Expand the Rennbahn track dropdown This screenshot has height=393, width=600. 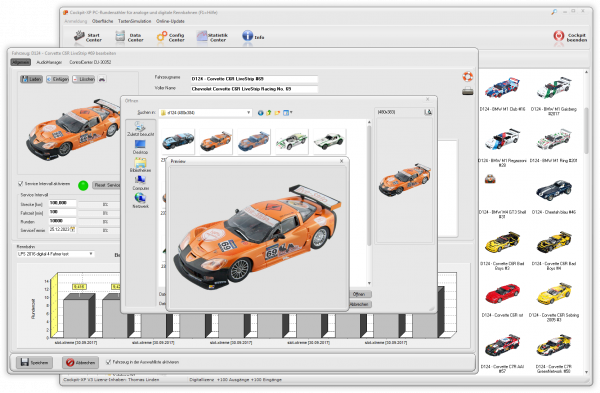click(91, 254)
